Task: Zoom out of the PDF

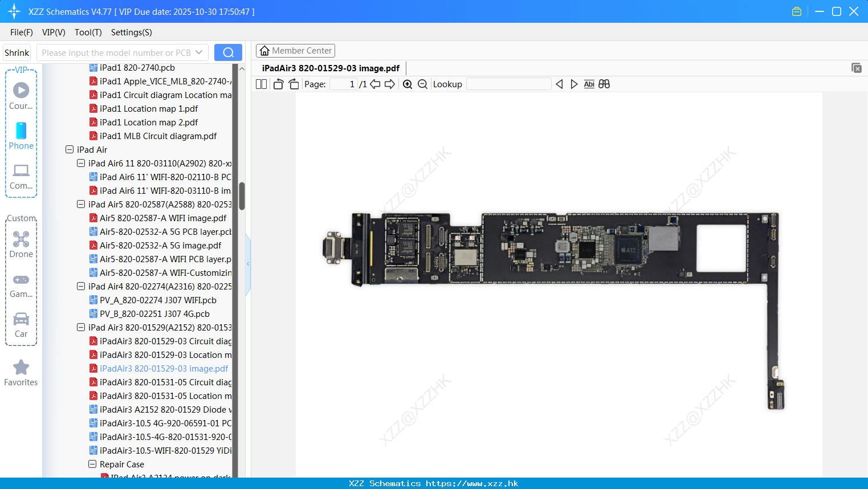Action: pyautogui.click(x=422, y=84)
